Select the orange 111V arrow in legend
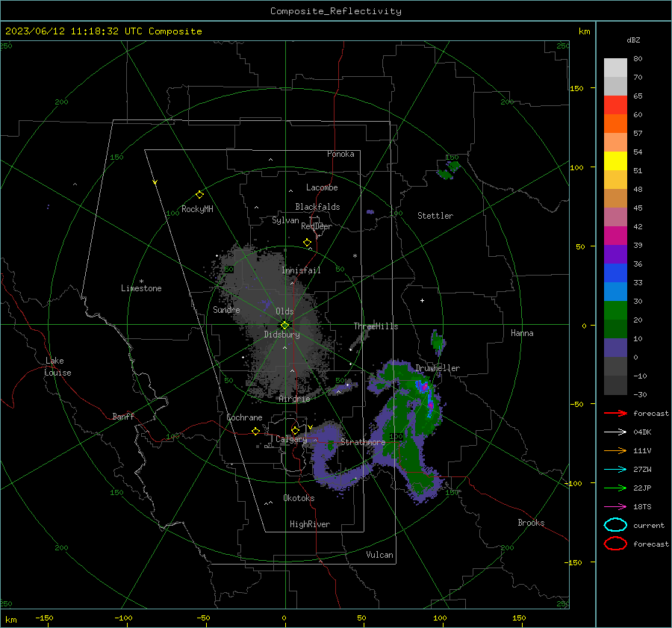Image resolution: width=672 pixels, height=628 pixels. point(616,450)
